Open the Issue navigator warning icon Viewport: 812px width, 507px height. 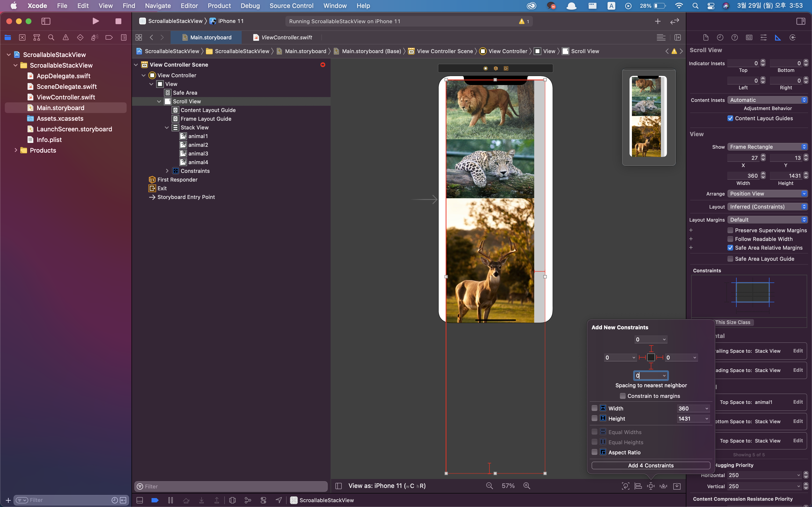[x=66, y=38]
